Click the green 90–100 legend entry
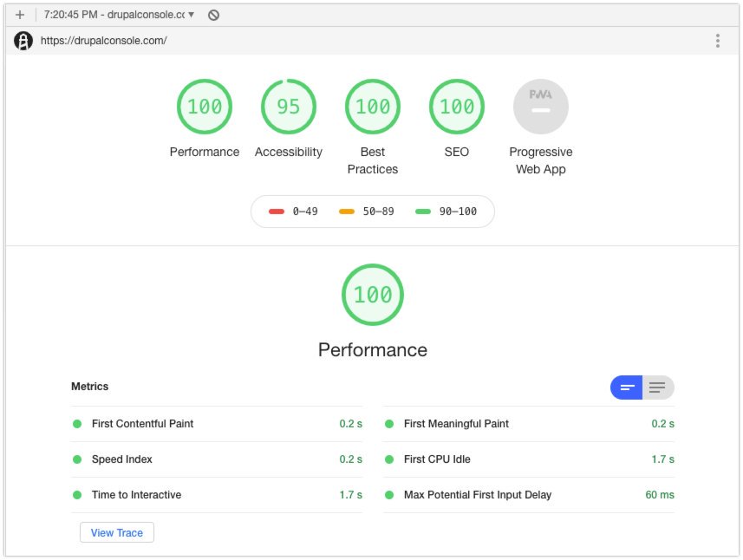This screenshot has height=560, width=743. click(446, 212)
